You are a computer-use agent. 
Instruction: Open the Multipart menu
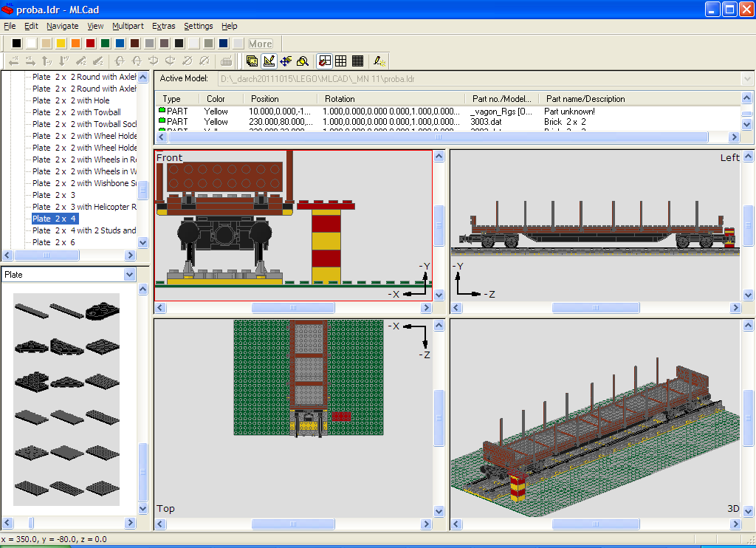128,26
